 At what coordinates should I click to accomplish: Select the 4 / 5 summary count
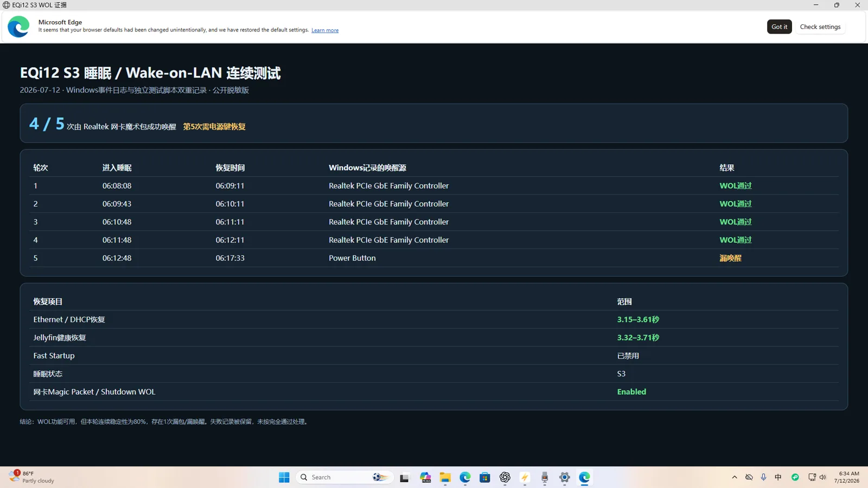pos(47,124)
